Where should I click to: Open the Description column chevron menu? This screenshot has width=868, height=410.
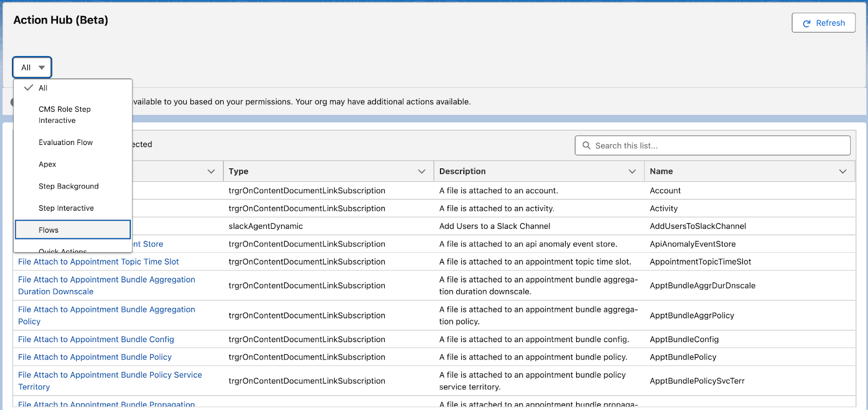(x=632, y=172)
